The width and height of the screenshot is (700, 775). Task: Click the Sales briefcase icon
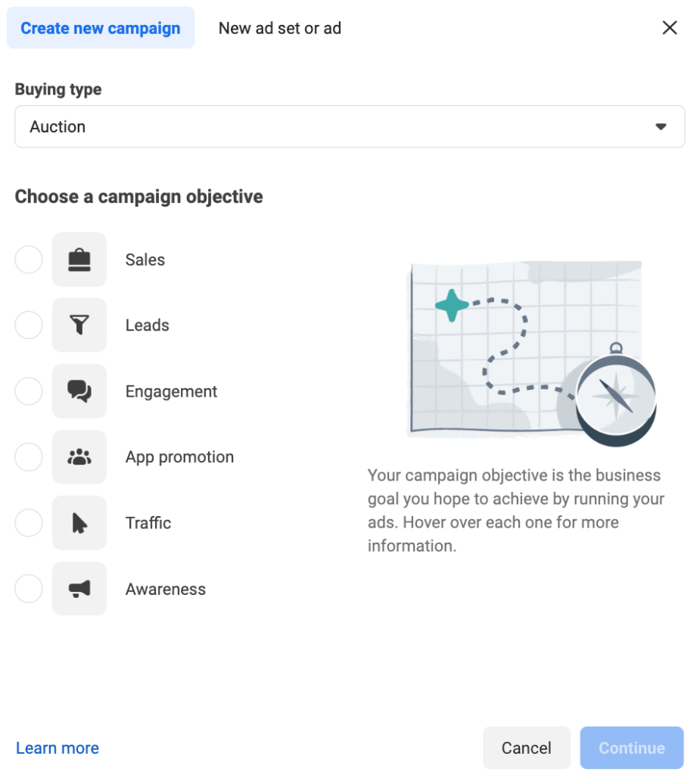coord(79,260)
